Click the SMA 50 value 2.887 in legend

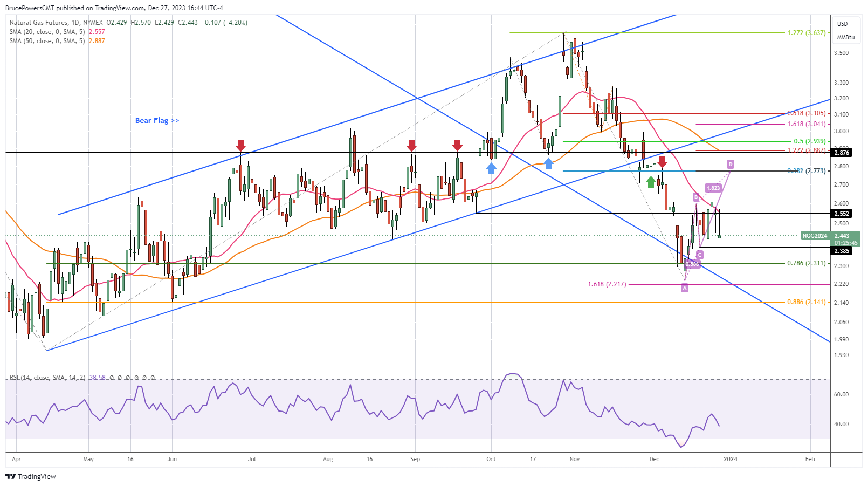pyautogui.click(x=97, y=41)
